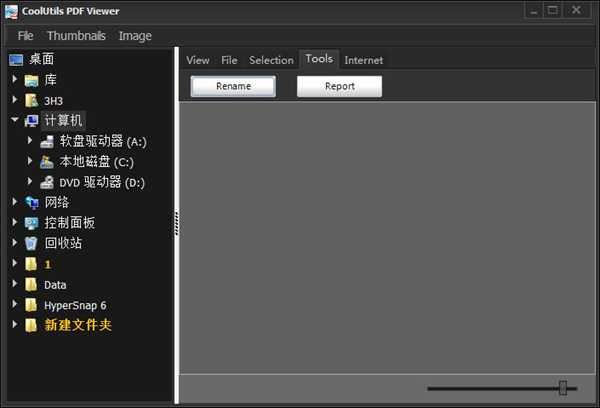Click the local disk (C:) icon
This screenshot has width=600, height=408.
(x=47, y=162)
